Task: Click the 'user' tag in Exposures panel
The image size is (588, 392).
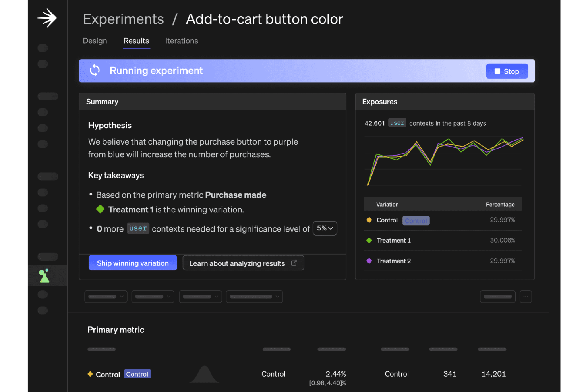Action: click(397, 123)
